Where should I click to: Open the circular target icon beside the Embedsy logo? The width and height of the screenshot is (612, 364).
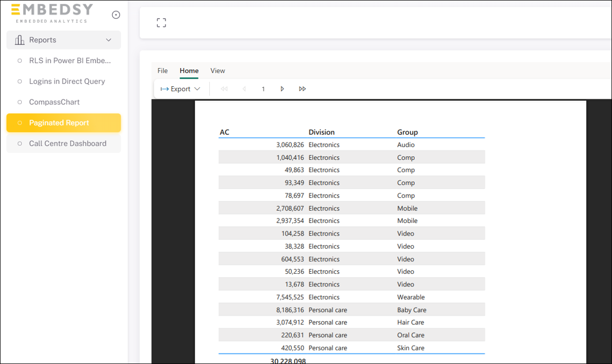click(116, 15)
